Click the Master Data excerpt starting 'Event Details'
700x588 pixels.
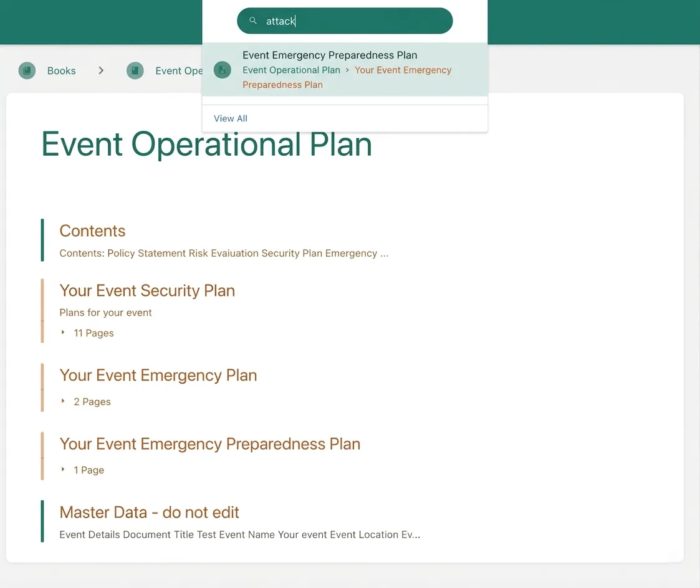point(240,534)
